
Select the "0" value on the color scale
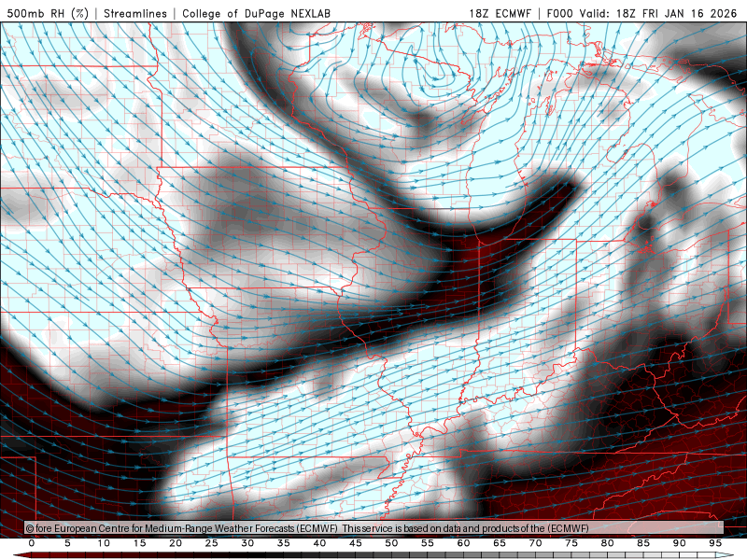32,543
